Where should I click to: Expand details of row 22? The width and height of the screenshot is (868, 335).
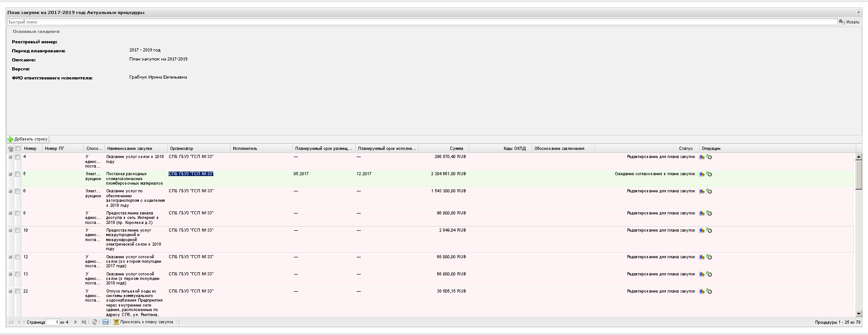[10, 292]
